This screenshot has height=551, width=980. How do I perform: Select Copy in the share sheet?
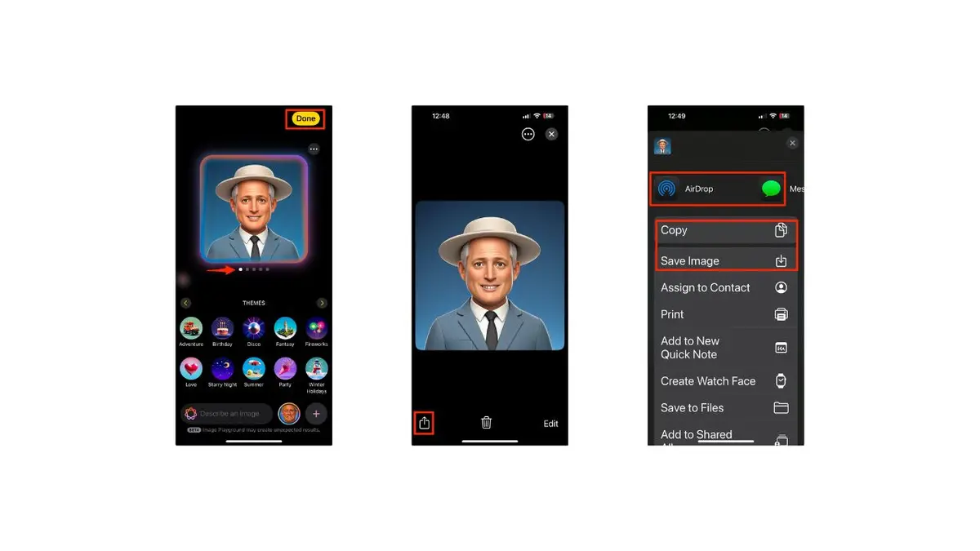pos(726,230)
